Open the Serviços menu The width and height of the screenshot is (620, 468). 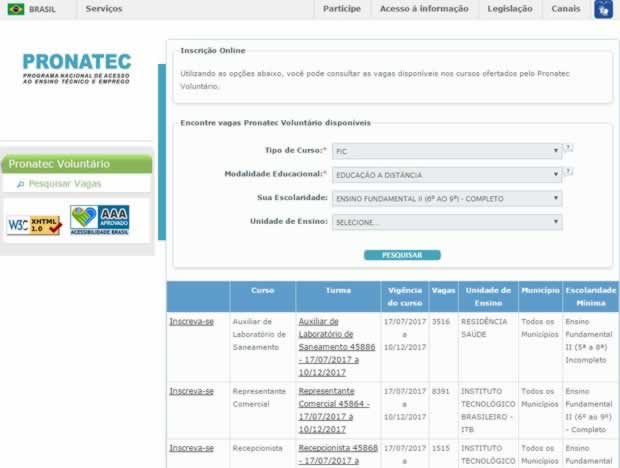pos(104,9)
